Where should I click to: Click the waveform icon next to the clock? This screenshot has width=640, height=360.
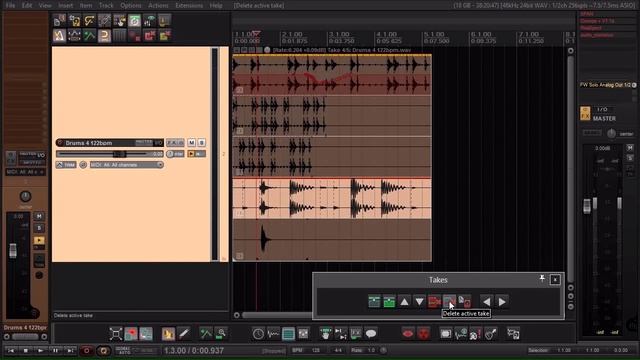pos(273,334)
